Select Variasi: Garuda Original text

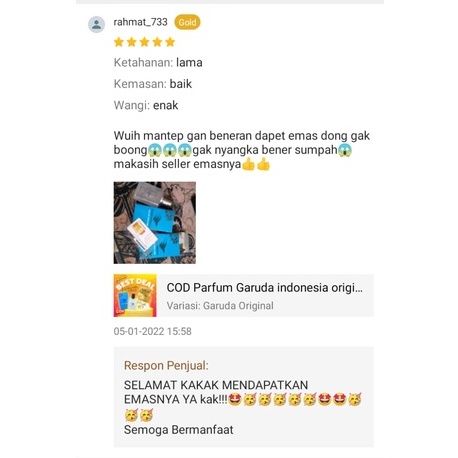(x=220, y=306)
